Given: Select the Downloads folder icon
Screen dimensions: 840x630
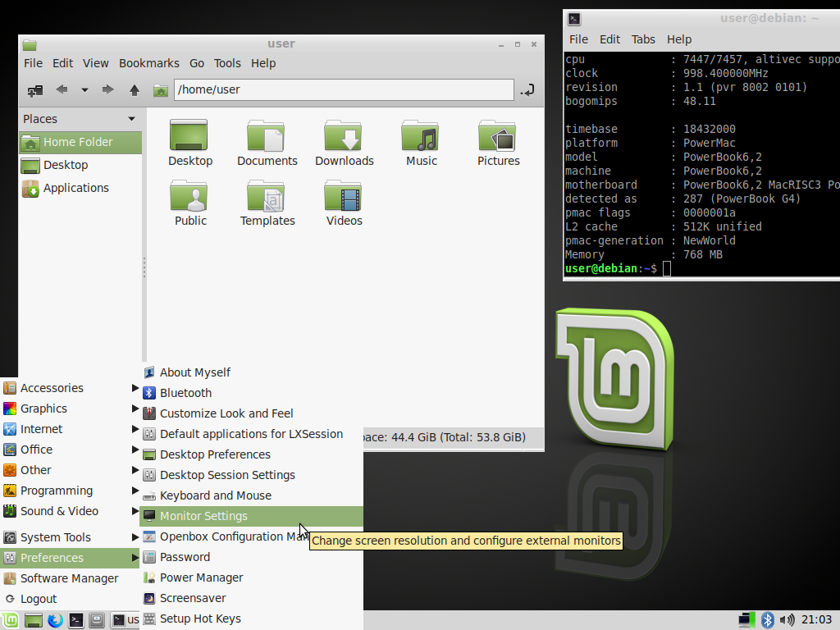Looking at the screenshot, I should click(x=344, y=143).
